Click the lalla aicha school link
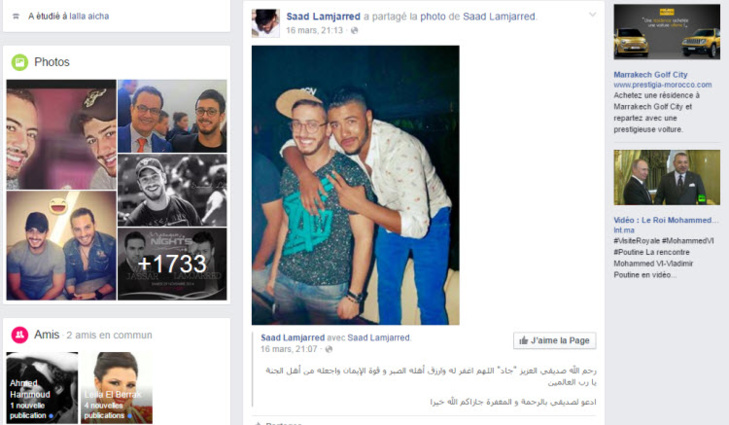 tap(89, 16)
